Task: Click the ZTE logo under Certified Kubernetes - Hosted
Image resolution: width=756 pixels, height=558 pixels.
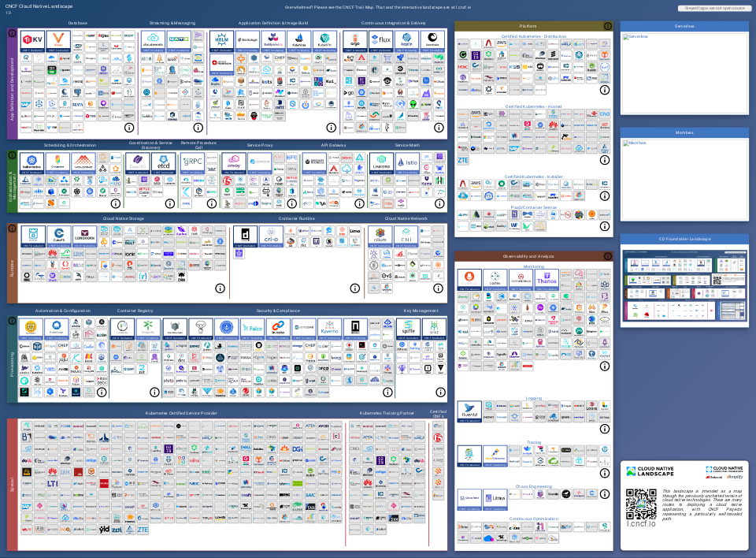Action: pos(463,160)
